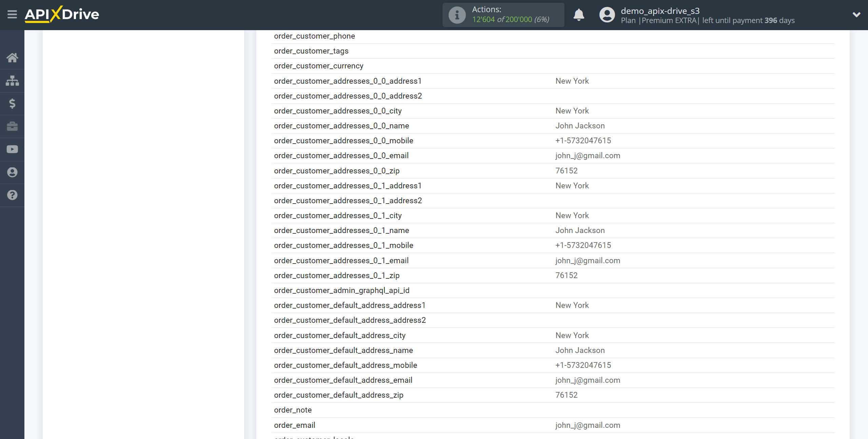Open the notifications bell
This screenshot has height=439, width=868.
(579, 15)
